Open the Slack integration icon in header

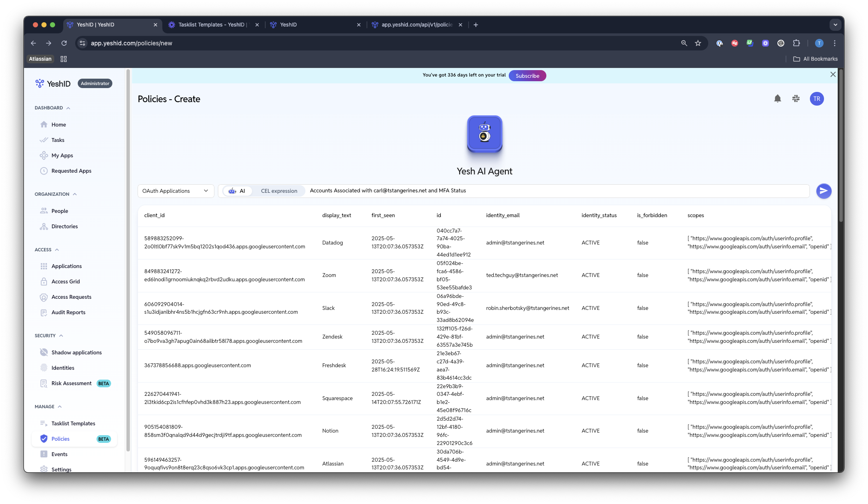point(796,99)
